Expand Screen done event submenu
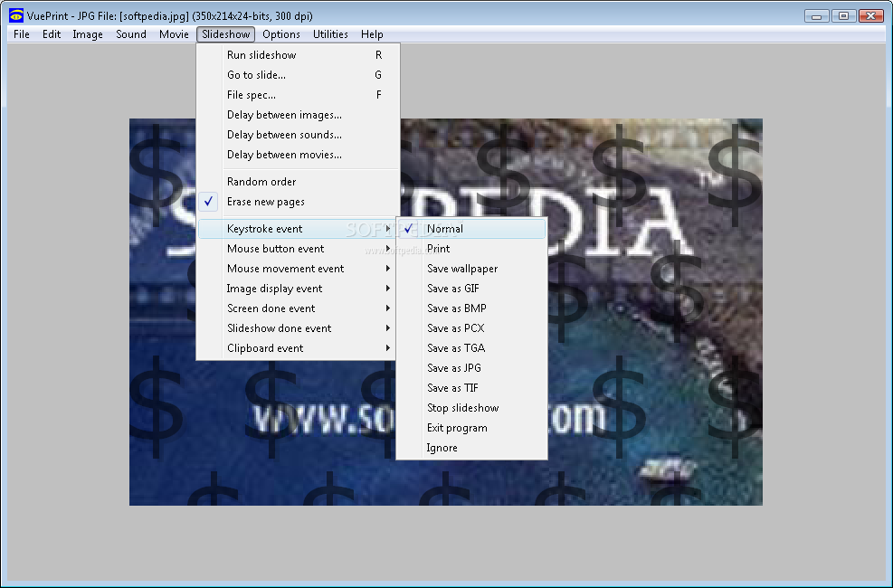Screen dimensions: 893x588 298,308
